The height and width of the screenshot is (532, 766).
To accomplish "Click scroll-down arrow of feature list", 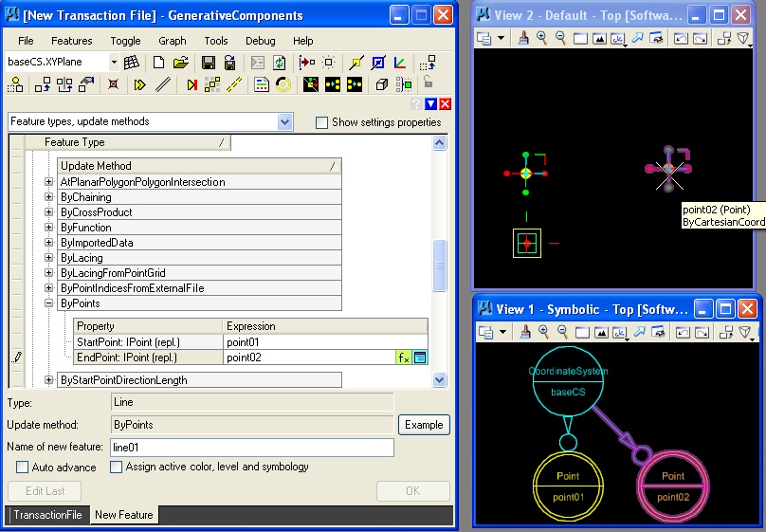I will (x=439, y=379).
